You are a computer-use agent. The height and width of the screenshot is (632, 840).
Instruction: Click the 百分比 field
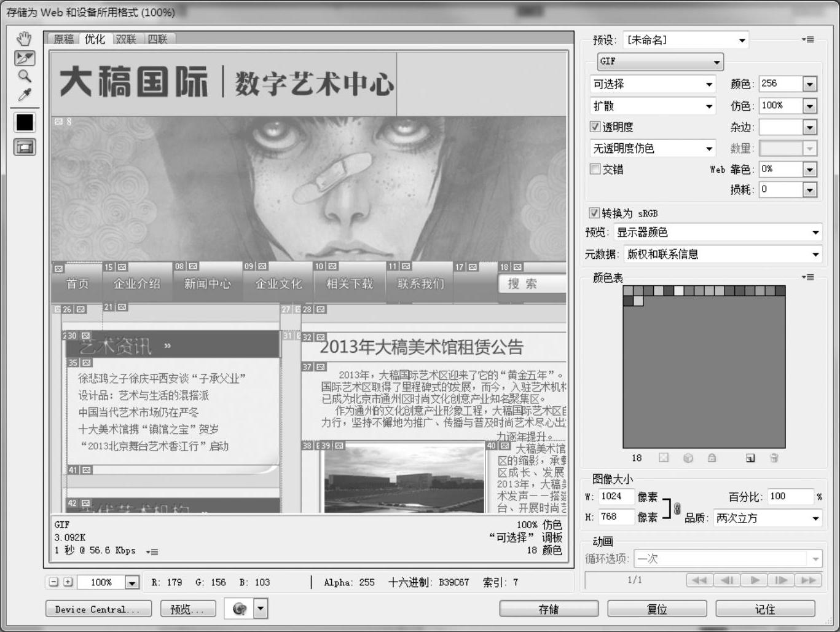point(790,497)
